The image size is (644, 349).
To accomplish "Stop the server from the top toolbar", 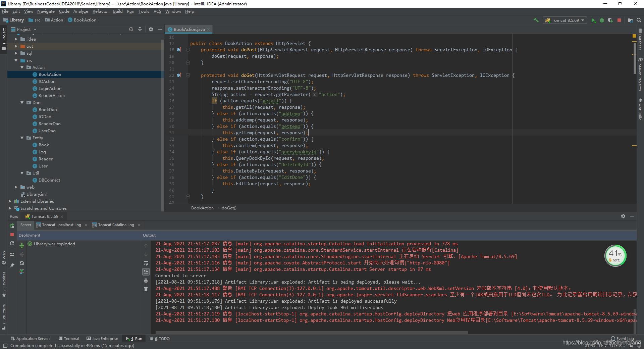I will coord(619,20).
